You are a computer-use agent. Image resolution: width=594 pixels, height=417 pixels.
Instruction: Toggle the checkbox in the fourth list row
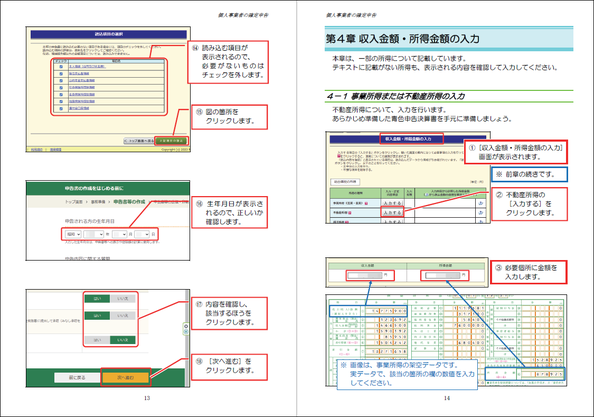61,87
